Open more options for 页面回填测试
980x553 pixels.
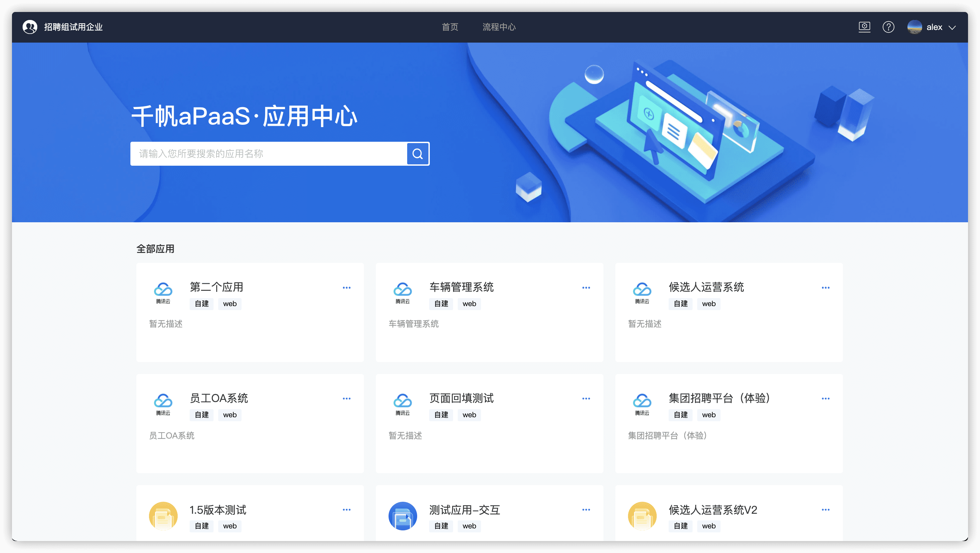586,399
